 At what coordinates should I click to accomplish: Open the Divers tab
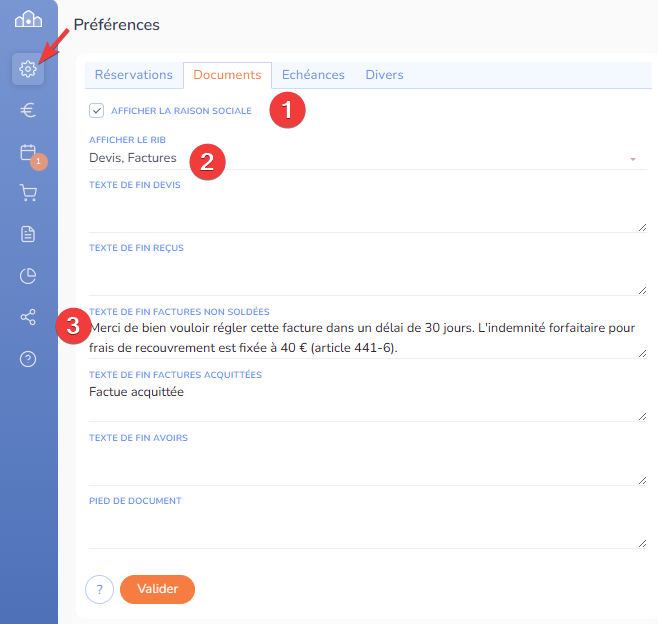coord(384,75)
